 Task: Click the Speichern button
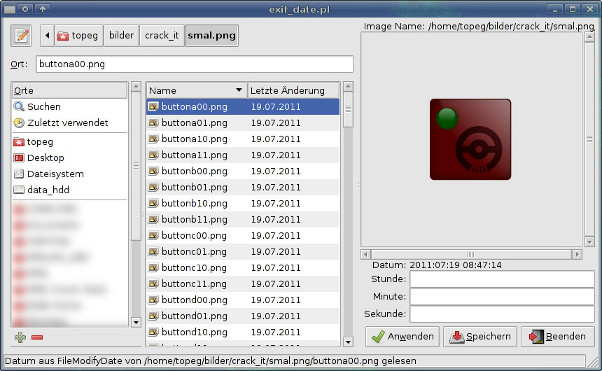click(x=480, y=336)
